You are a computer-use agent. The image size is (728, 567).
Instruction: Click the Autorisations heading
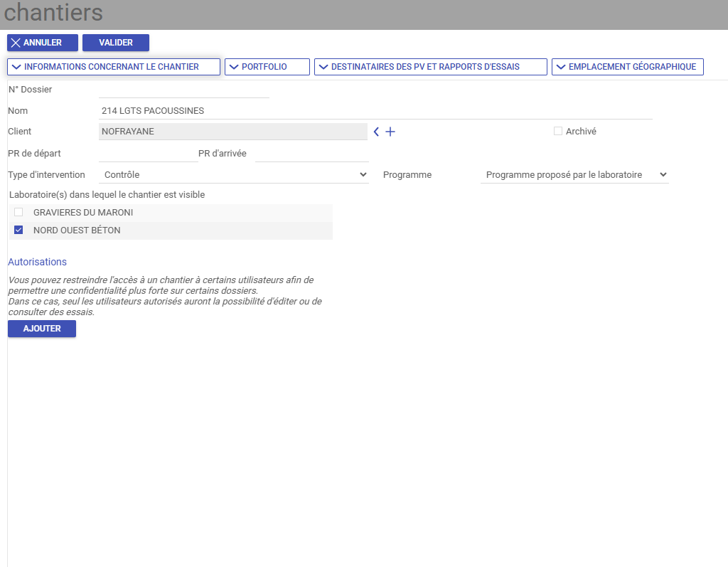point(37,262)
